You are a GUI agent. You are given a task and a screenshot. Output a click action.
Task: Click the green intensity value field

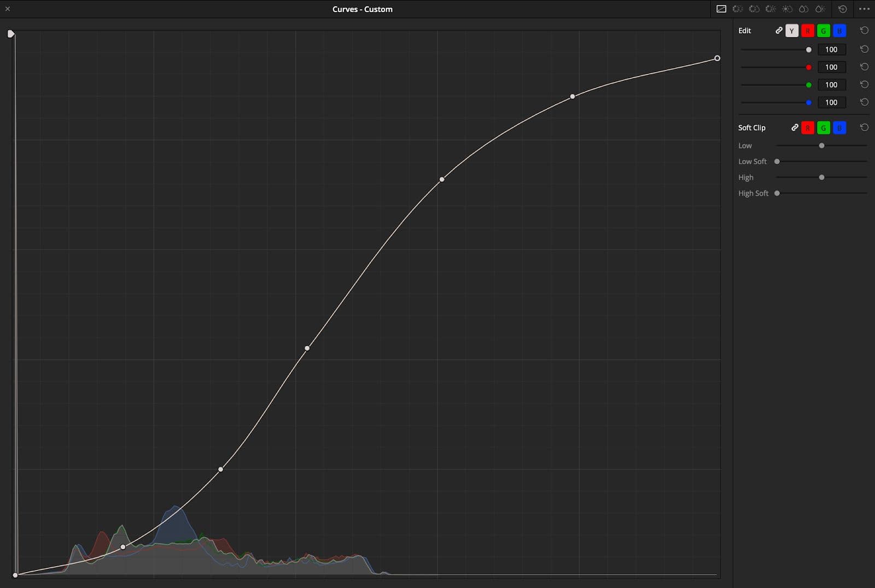pyautogui.click(x=831, y=85)
